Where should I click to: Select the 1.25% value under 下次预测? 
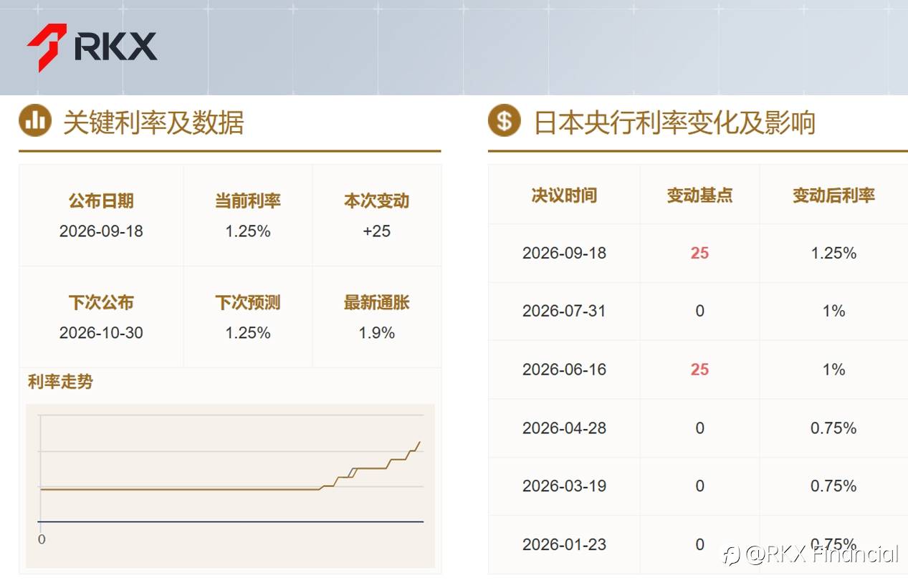tap(248, 333)
